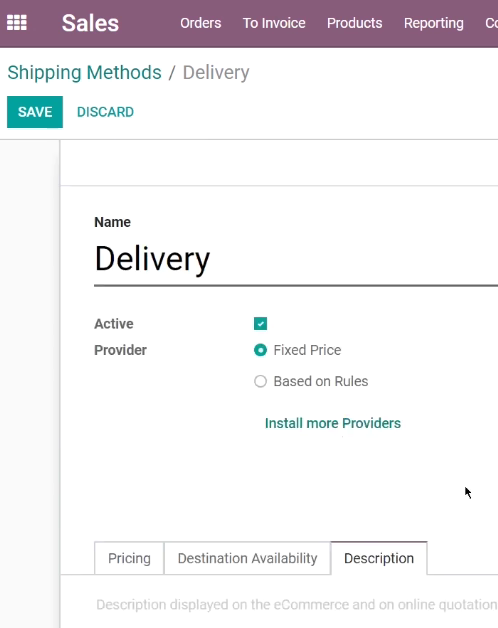Click the DISCARD button
Image resolution: width=498 pixels, height=628 pixels.
tap(105, 112)
